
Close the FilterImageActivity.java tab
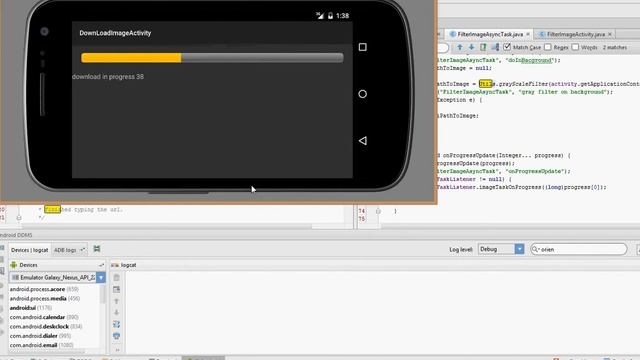(610, 34)
